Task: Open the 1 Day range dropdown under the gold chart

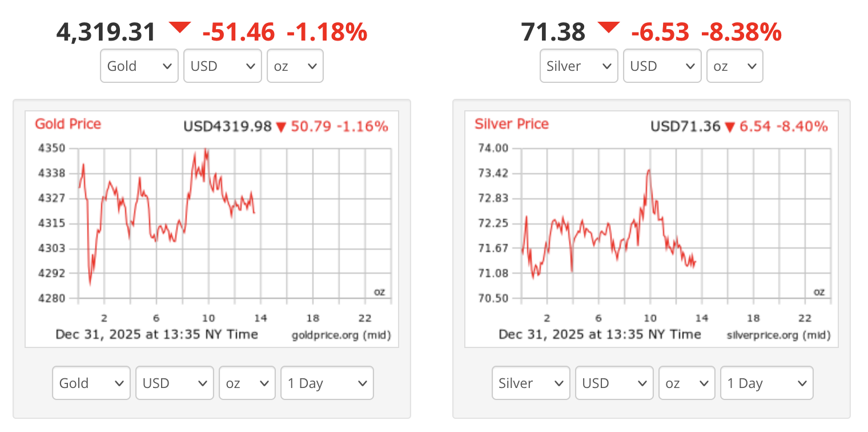Action: tap(327, 383)
